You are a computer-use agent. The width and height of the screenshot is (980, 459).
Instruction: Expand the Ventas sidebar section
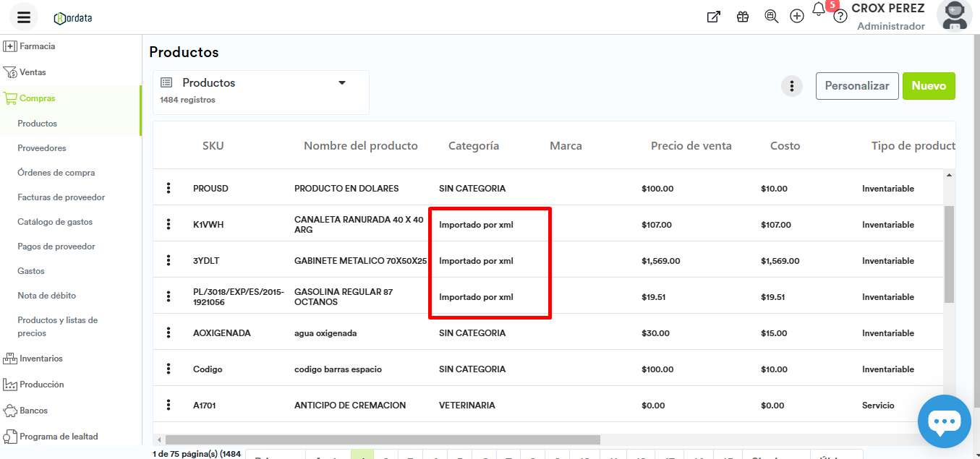pos(33,72)
